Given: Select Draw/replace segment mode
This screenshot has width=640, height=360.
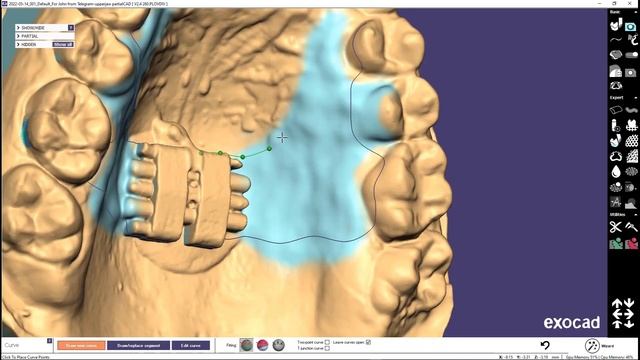Looking at the screenshot, I should point(138,345).
